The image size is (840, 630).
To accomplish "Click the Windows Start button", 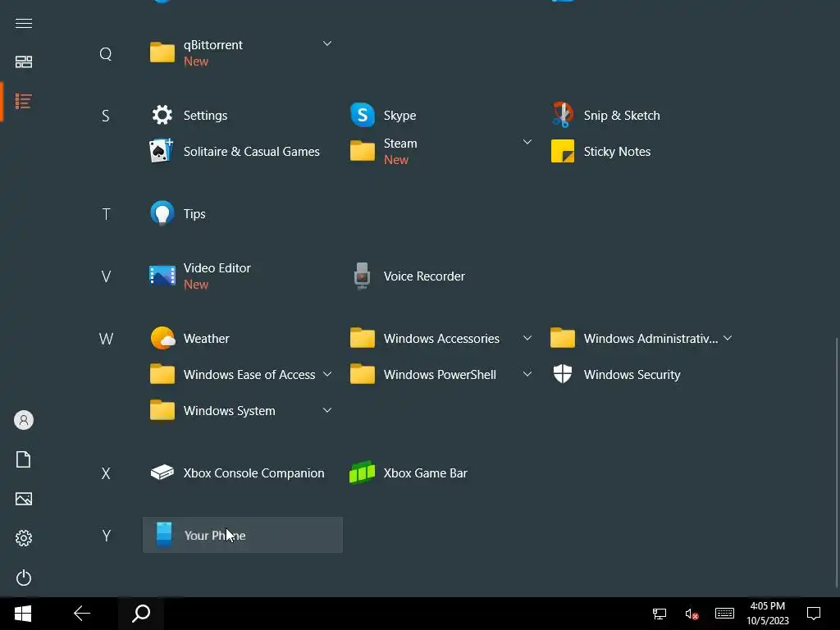I will pos(23,614).
